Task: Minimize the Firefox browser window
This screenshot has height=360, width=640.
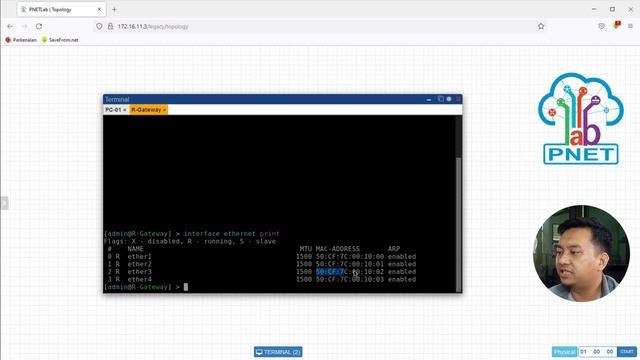Action: pos(594,9)
